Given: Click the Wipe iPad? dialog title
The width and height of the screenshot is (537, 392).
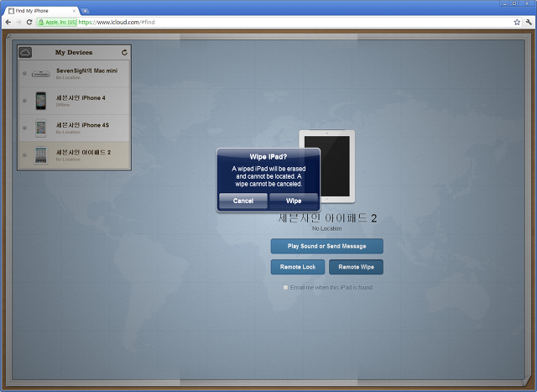Looking at the screenshot, I should [268, 157].
